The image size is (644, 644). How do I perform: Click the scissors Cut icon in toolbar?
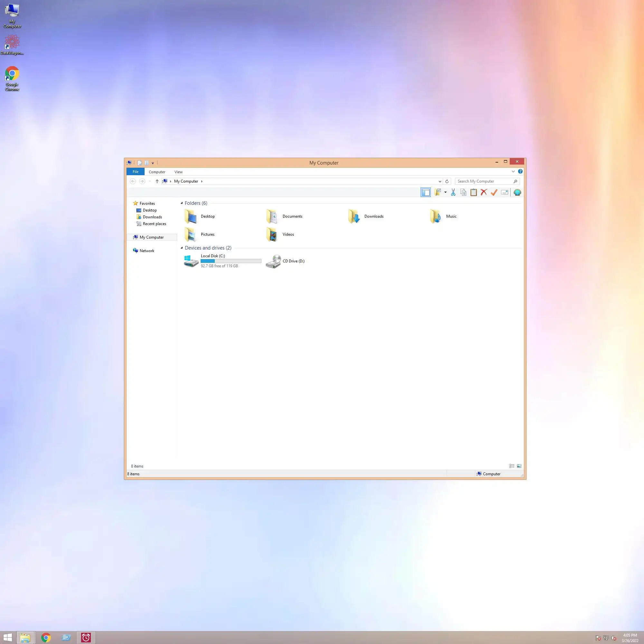click(x=453, y=192)
